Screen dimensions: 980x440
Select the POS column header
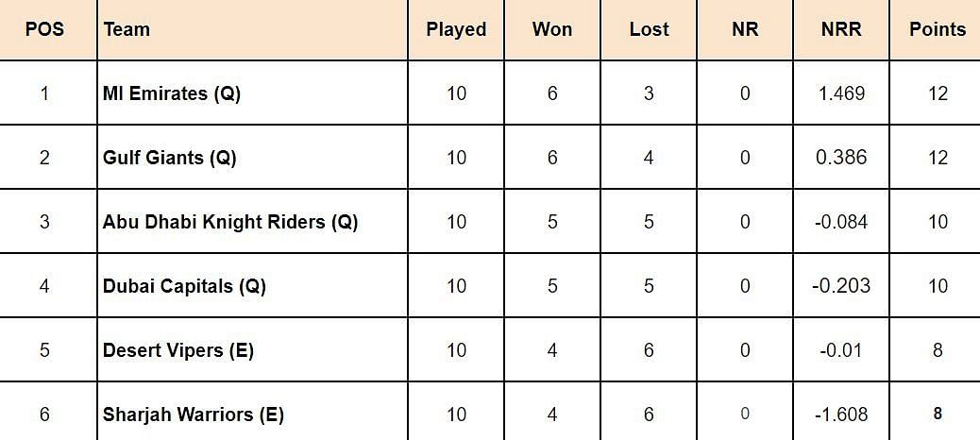click(45, 29)
